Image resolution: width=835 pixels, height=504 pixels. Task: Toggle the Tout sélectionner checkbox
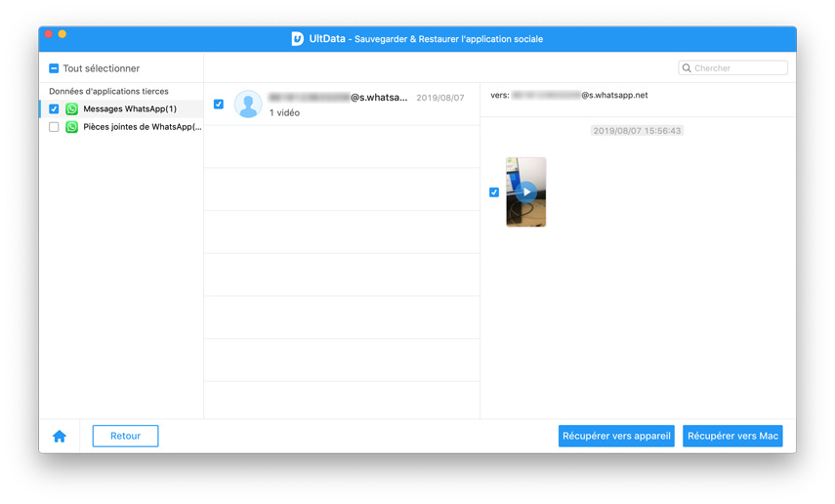pyautogui.click(x=54, y=68)
